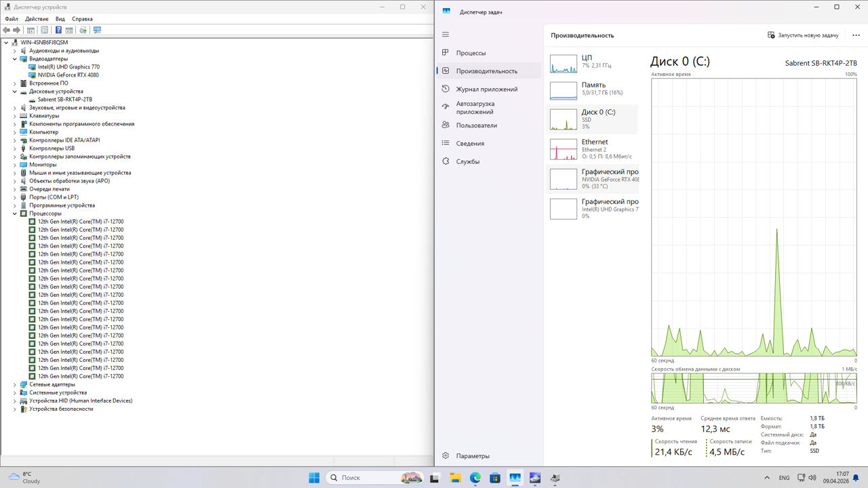Screen dimensions: 868x488
Task: Open Services (Службы) page in sidebar
Action: click(x=467, y=161)
